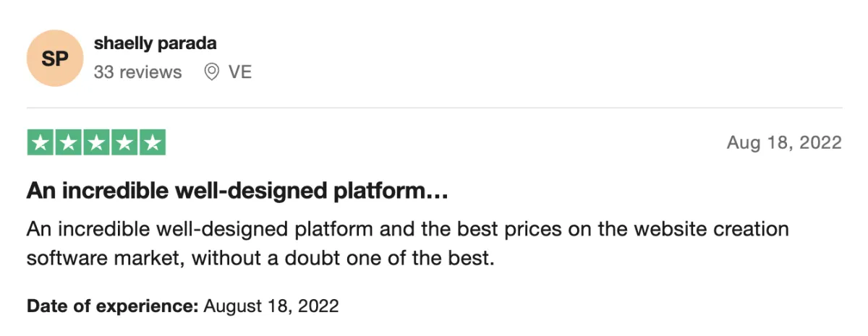Click the line starting software market

coord(260,258)
